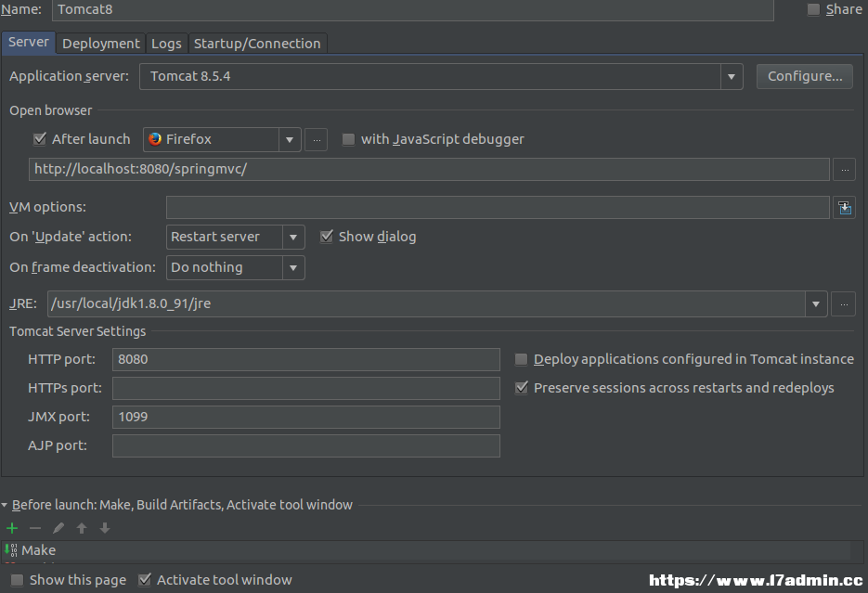Open the JRE path dropdown
The width and height of the screenshot is (868, 593).
[816, 303]
